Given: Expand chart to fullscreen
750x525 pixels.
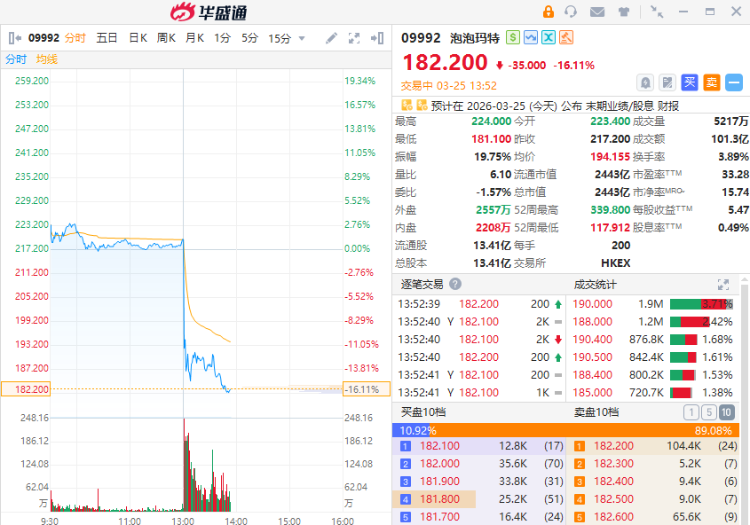Looking at the screenshot, I should pyautogui.click(x=354, y=38).
